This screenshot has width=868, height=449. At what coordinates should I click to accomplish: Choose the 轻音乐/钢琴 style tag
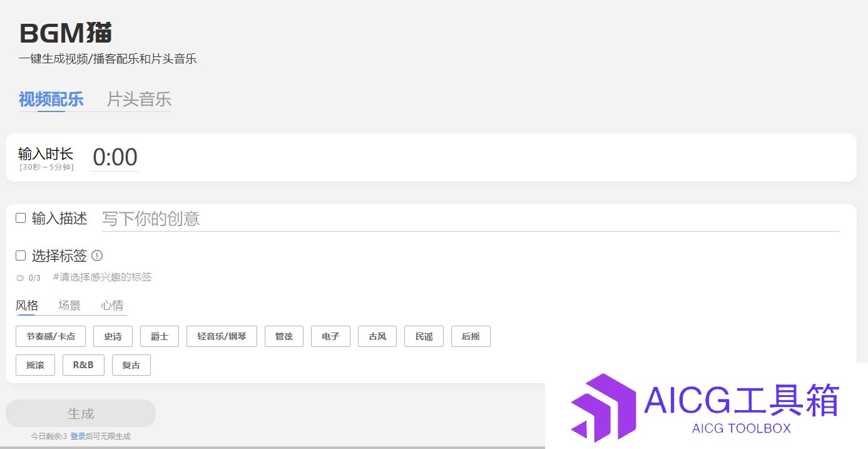point(222,336)
